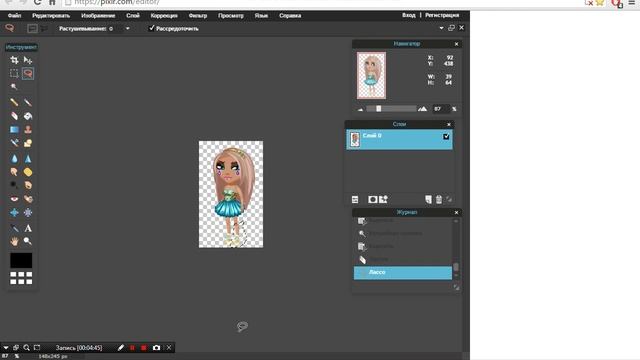The width and height of the screenshot is (640, 360).
Task: Select the Gradient tool
Action: click(14, 129)
